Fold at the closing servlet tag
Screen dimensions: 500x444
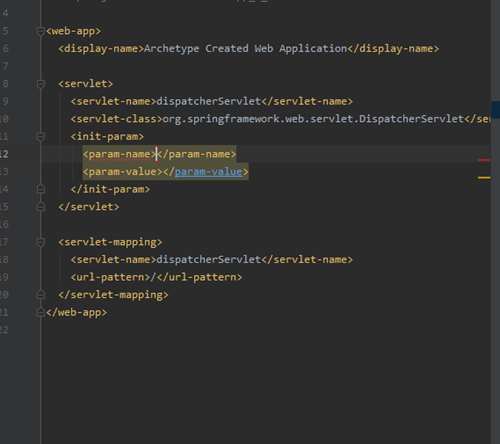pos(40,207)
